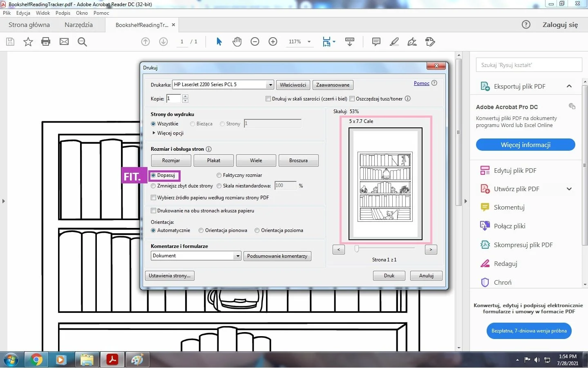Click the printer icon in toolbar

(46, 42)
